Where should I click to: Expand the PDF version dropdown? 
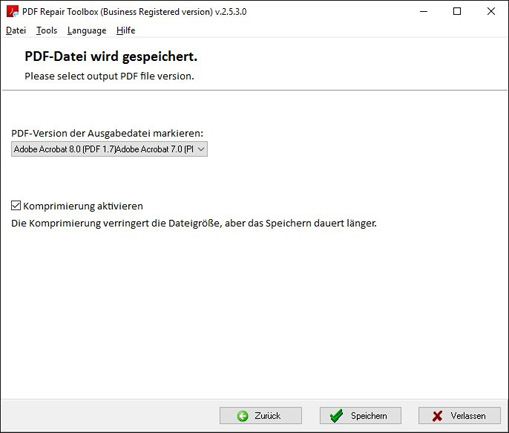(x=109, y=149)
